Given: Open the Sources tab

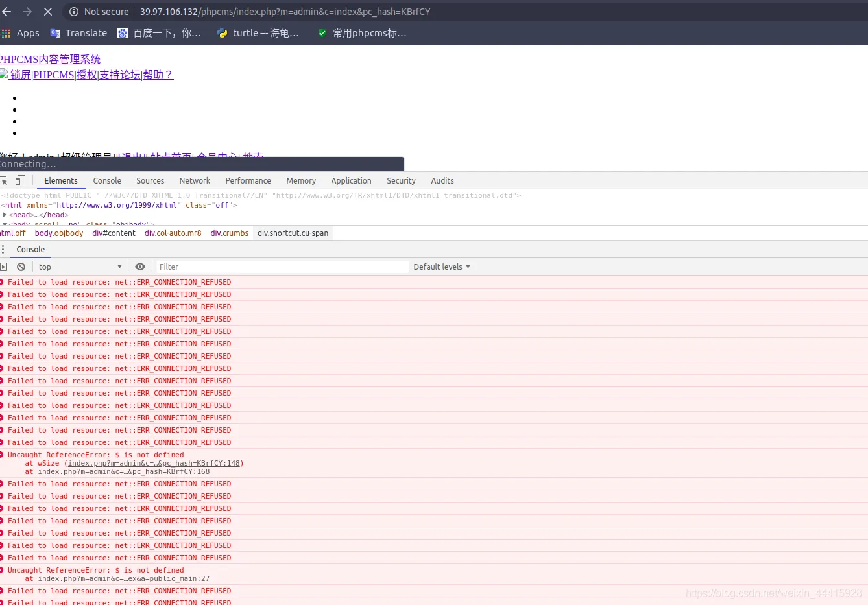Looking at the screenshot, I should coord(151,181).
